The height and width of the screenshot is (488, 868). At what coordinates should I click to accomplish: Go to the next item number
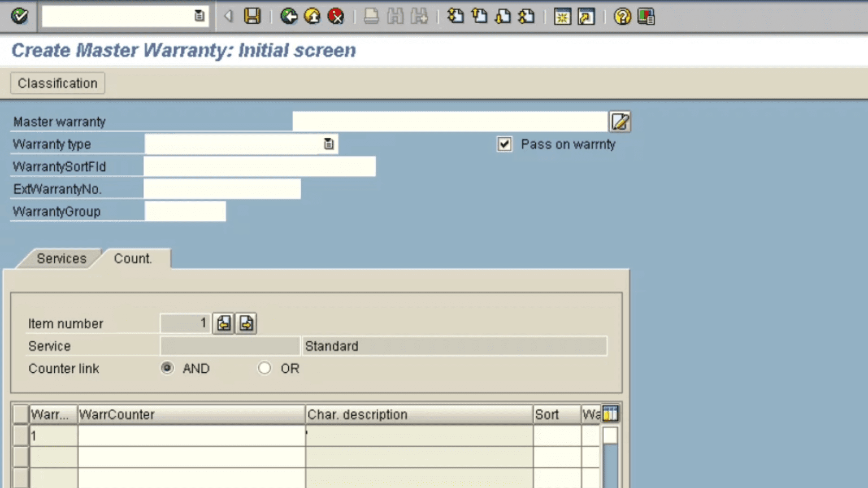click(246, 323)
